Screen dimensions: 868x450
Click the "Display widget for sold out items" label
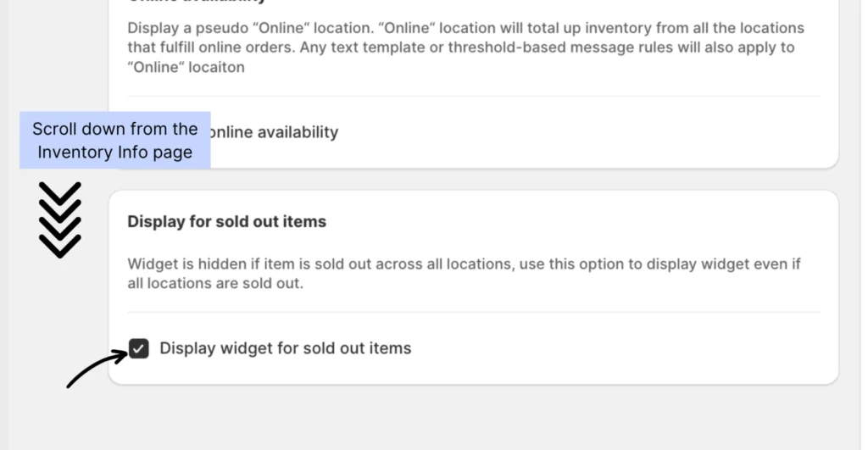click(285, 348)
